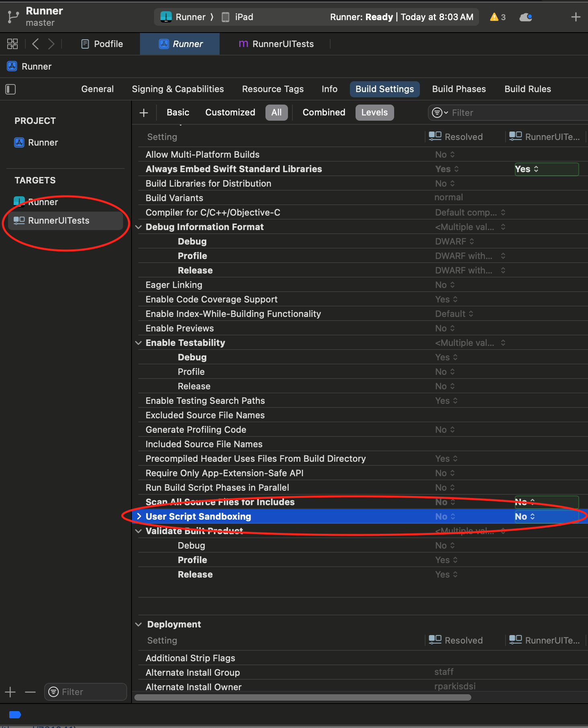The width and height of the screenshot is (588, 728).
Task: Add a build setting with the plus icon
Action: point(144,113)
